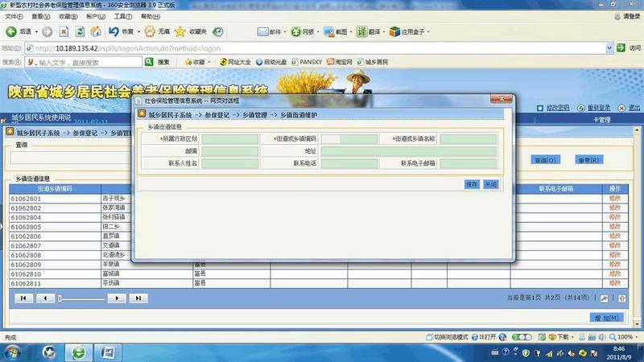
Task: Click the 街道或乡镇名称 input field
Action: [x=468, y=138]
